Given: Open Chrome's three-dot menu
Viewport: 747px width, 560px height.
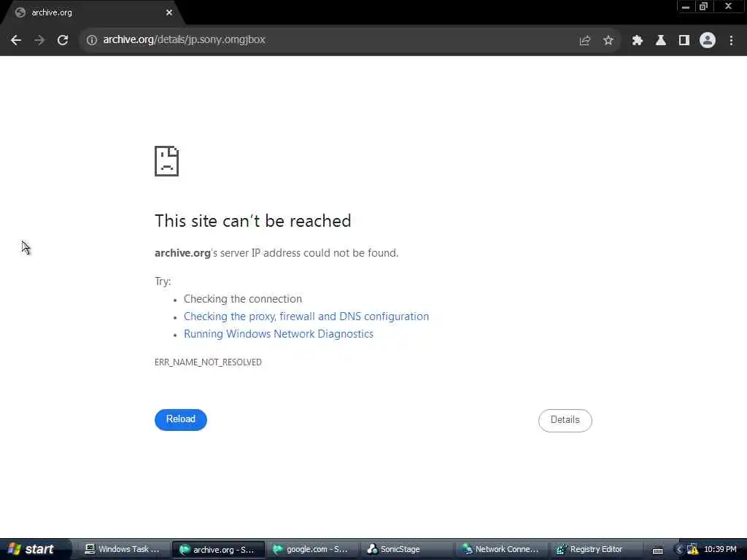Looking at the screenshot, I should [731, 41].
